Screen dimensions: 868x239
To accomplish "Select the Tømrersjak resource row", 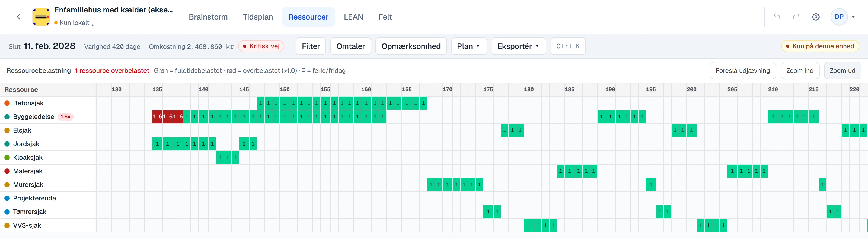I will coord(47,212).
